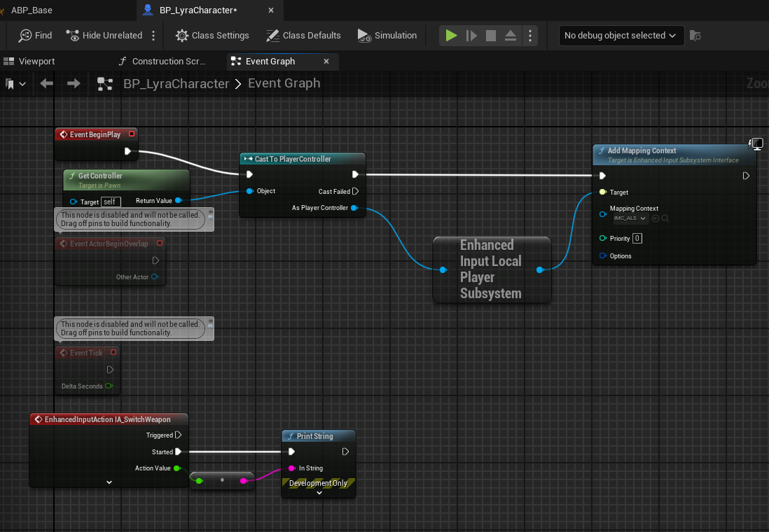Open the IMC_ALS mapping context dropdown
Viewport: 769px width, 532px height.
[631, 218]
